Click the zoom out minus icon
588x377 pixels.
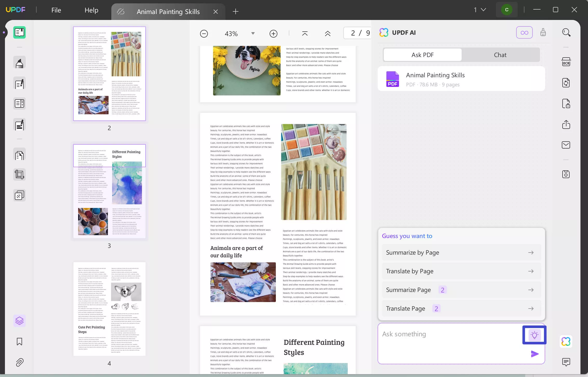pyautogui.click(x=204, y=34)
